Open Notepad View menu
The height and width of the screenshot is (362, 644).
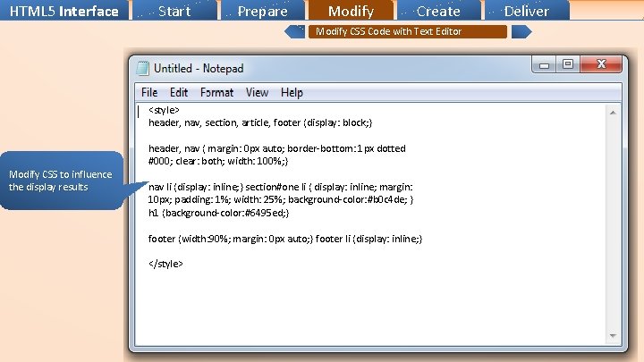point(257,92)
